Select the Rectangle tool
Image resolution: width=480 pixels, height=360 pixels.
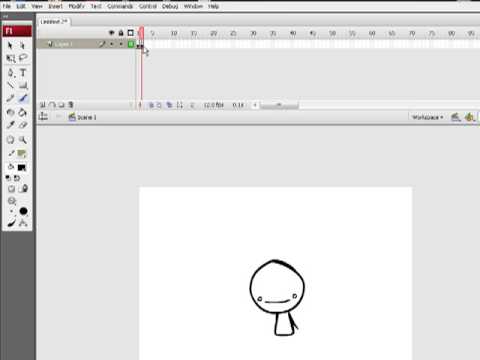pyautogui.click(x=23, y=86)
